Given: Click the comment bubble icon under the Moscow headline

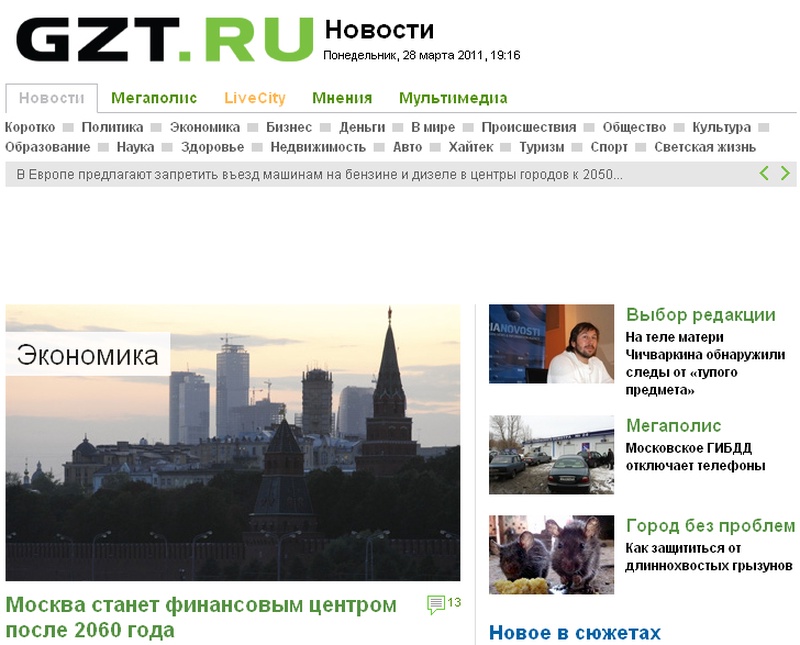Looking at the screenshot, I should tap(436, 602).
